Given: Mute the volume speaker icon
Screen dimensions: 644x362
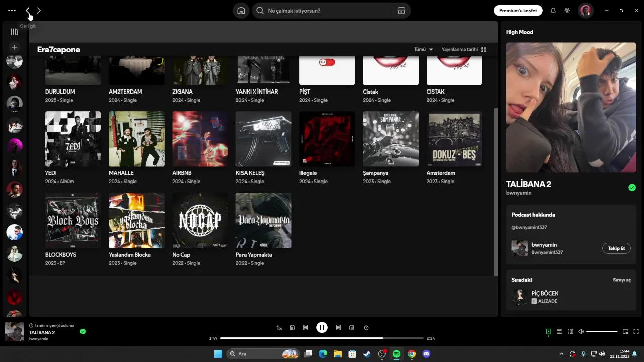Looking at the screenshot, I should point(581,332).
